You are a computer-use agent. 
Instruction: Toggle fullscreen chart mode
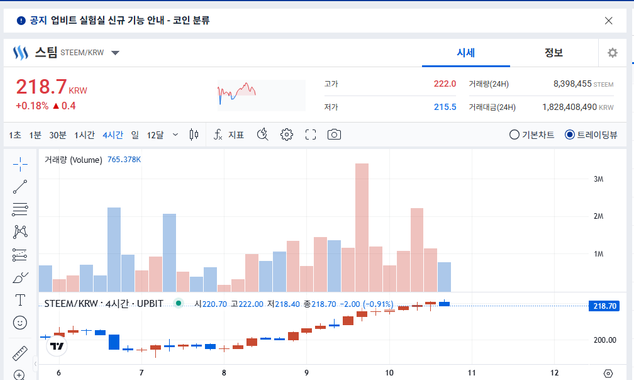coord(310,135)
